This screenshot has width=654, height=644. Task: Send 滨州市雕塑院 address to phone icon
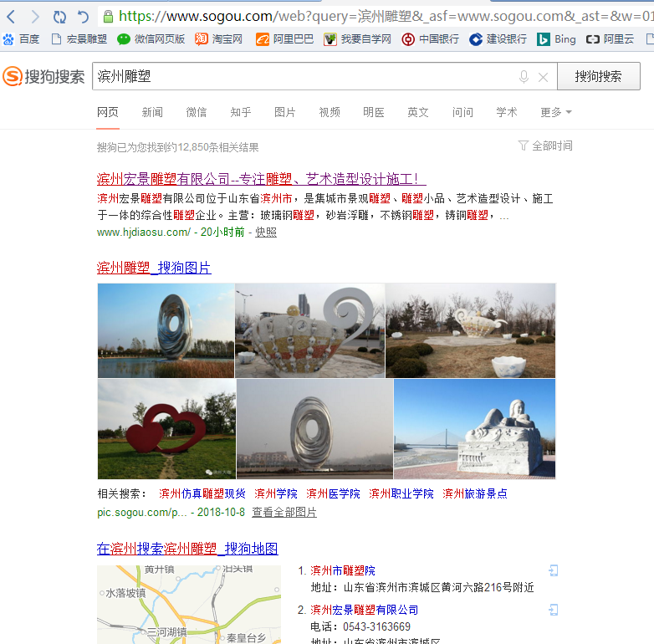click(553, 570)
